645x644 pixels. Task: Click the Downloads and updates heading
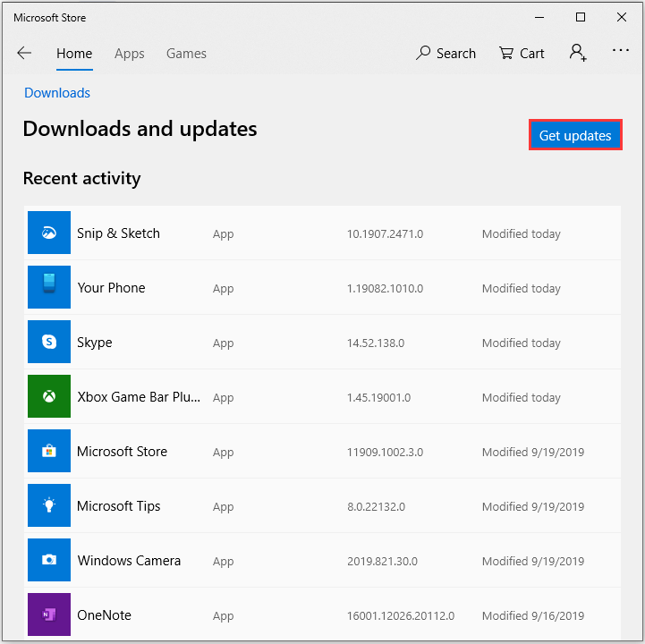point(140,129)
